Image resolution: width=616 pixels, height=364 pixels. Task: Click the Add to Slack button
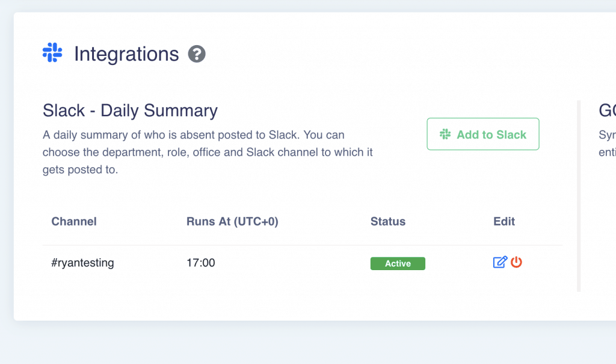pos(483,134)
